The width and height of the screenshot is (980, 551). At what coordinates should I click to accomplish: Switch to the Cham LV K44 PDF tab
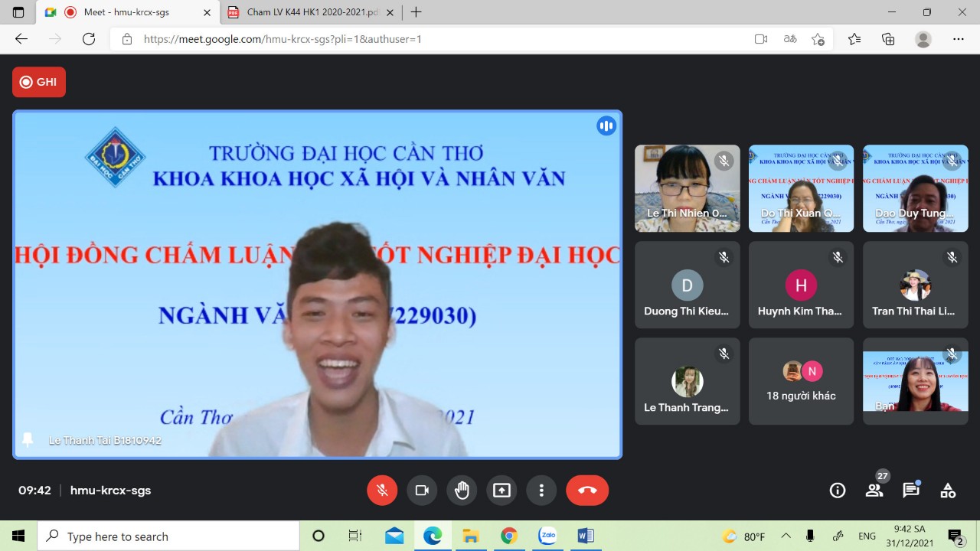click(x=312, y=12)
